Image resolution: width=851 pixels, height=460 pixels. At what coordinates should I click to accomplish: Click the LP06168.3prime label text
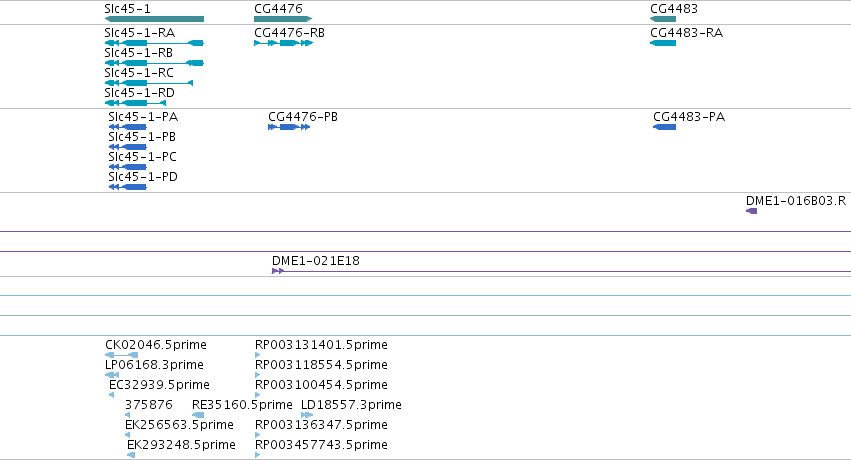tap(155, 365)
